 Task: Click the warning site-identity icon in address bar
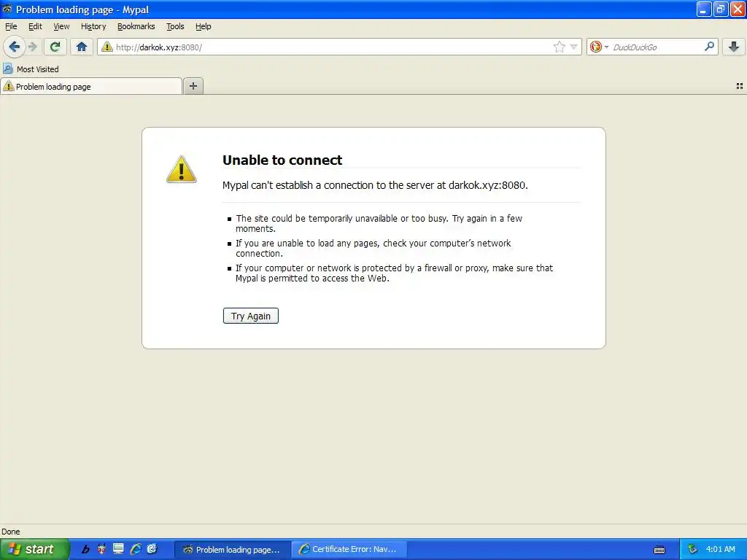coord(107,47)
